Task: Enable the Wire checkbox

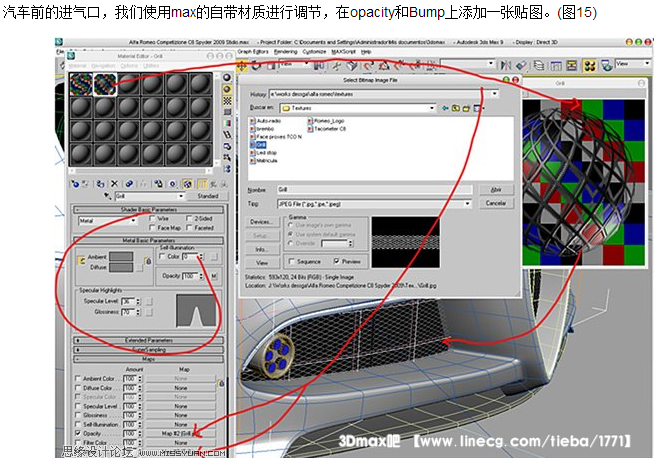Action: (152, 218)
